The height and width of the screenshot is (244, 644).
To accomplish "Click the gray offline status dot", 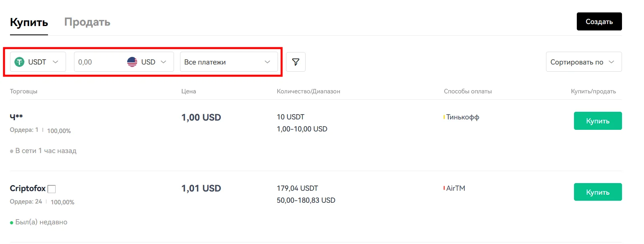I will 12,151.
